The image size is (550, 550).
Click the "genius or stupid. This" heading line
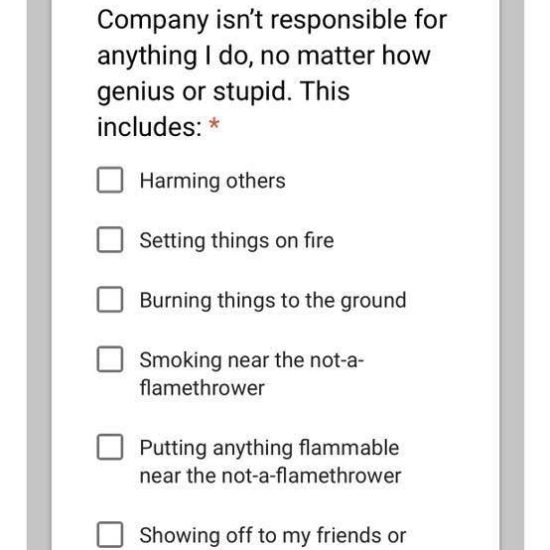pyautogui.click(x=223, y=92)
